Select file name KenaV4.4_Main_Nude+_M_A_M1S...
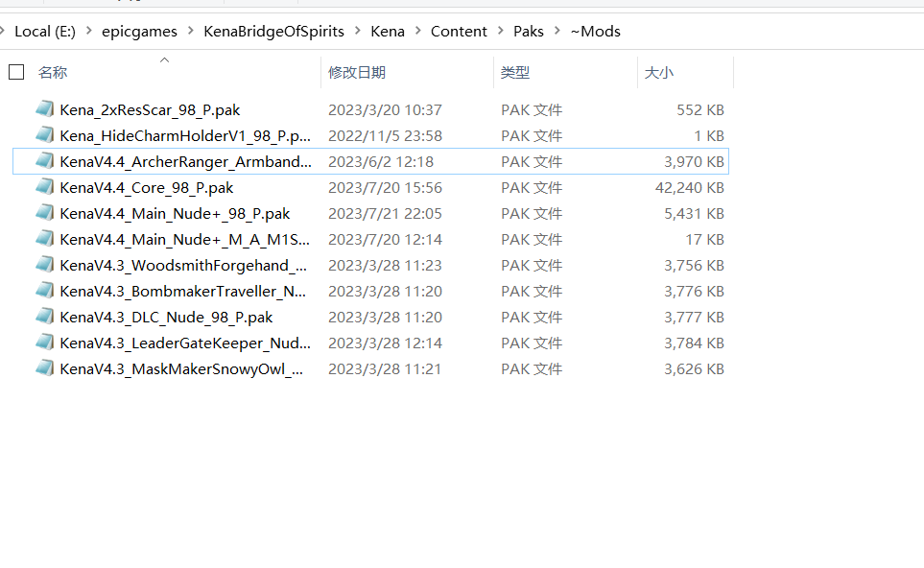 pos(184,240)
